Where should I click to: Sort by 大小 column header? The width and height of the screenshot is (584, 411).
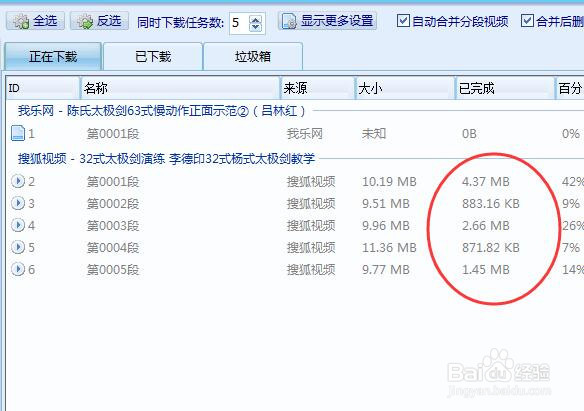[405, 88]
